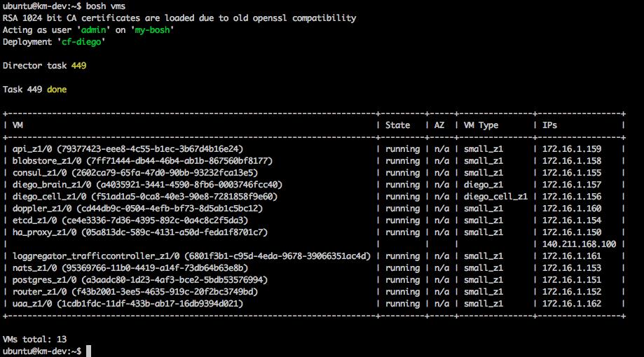Image resolution: width=644 pixels, height=357 pixels.
Task: Click the diego_cell_z1 VM type value
Action: coord(495,197)
